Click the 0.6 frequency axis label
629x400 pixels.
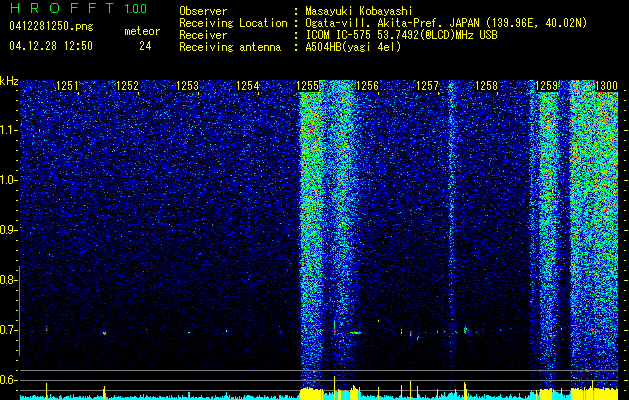click(x=8, y=380)
